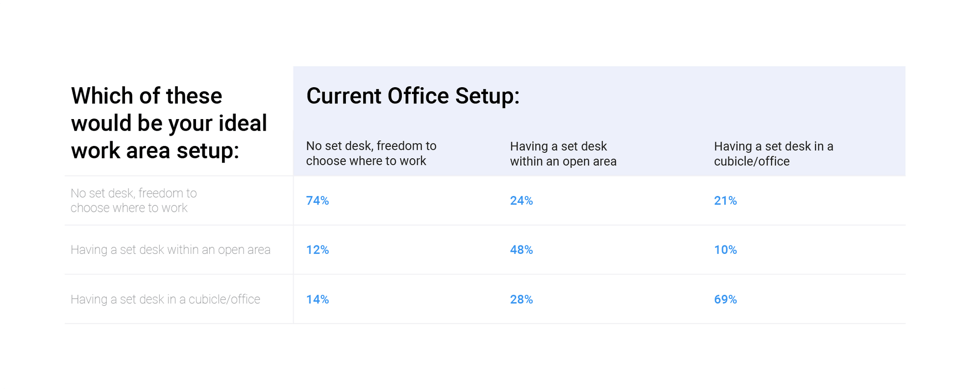Click the 'set desk in a cubicle/office' row label
Viewport: 980px width, 390px height.
[x=165, y=299]
